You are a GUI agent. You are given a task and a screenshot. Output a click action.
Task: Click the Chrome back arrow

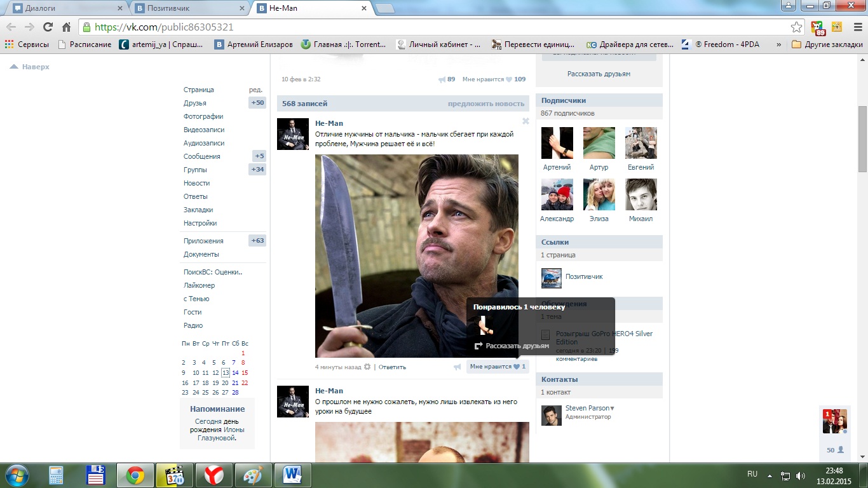click(x=11, y=27)
